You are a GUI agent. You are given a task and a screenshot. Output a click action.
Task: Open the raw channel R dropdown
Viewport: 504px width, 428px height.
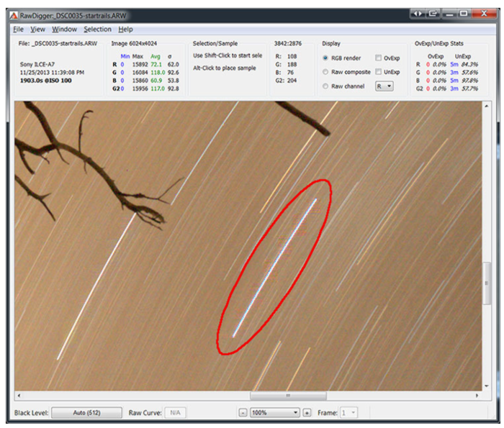pyautogui.click(x=384, y=86)
